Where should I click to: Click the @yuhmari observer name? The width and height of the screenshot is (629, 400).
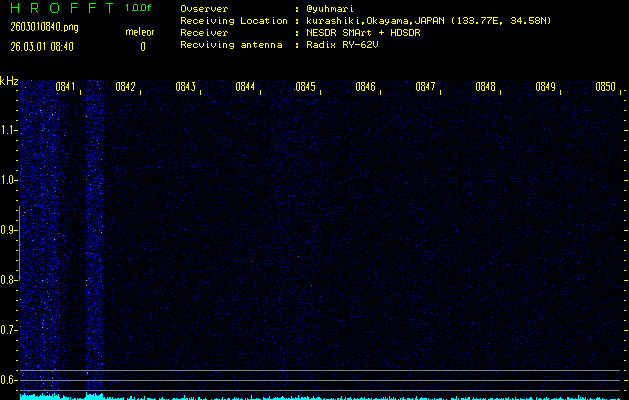(x=333, y=8)
